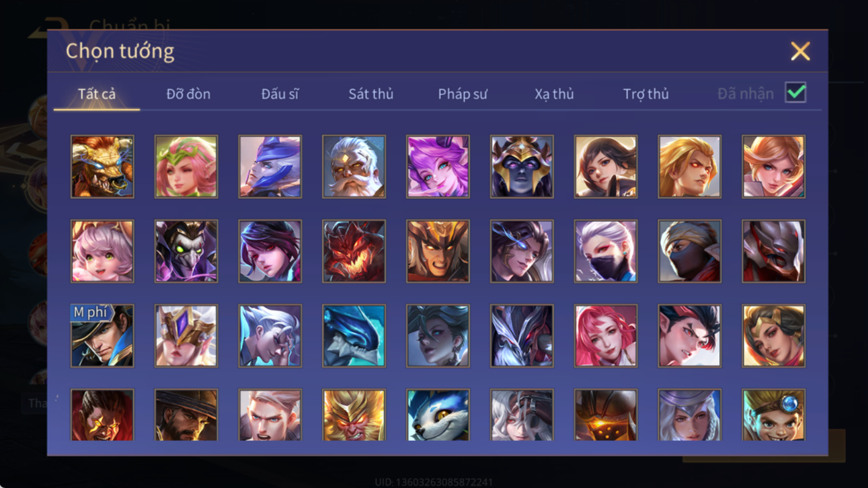Screen dimensions: 868x488
Task: Filter by Pháp sư tab
Action: (x=463, y=94)
